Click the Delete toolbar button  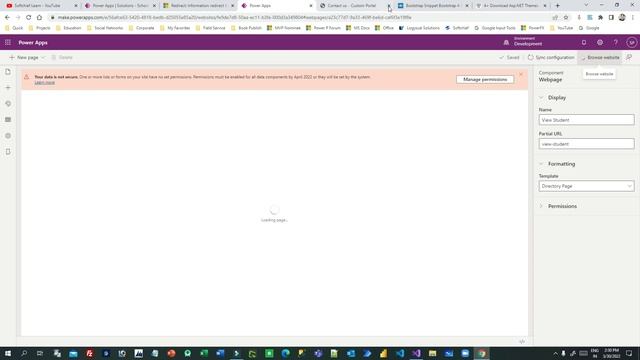(62, 58)
